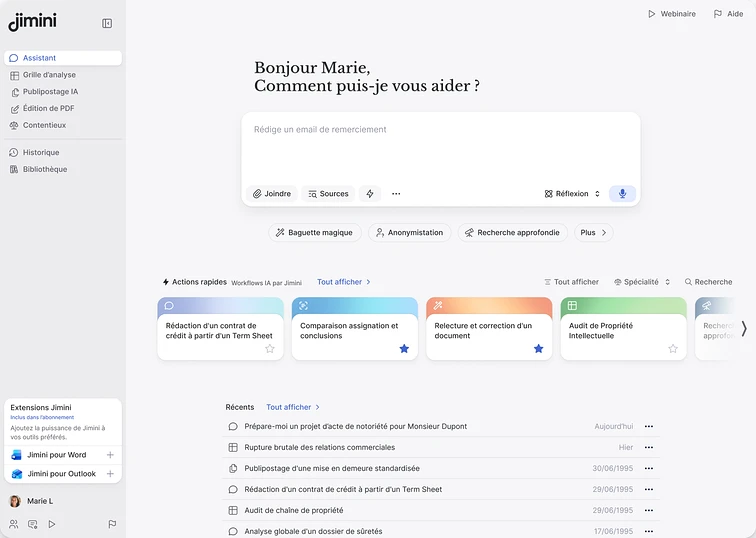
Task: Open Marie L profile
Action: [31, 501]
